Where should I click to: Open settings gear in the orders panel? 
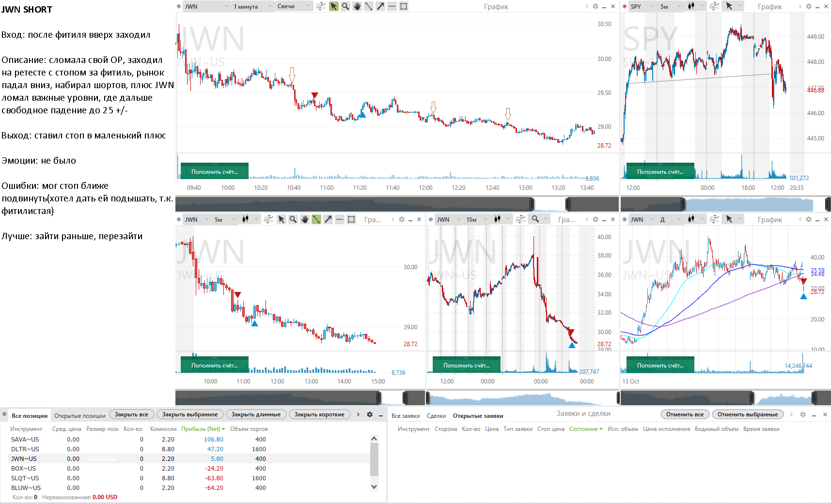[803, 414]
